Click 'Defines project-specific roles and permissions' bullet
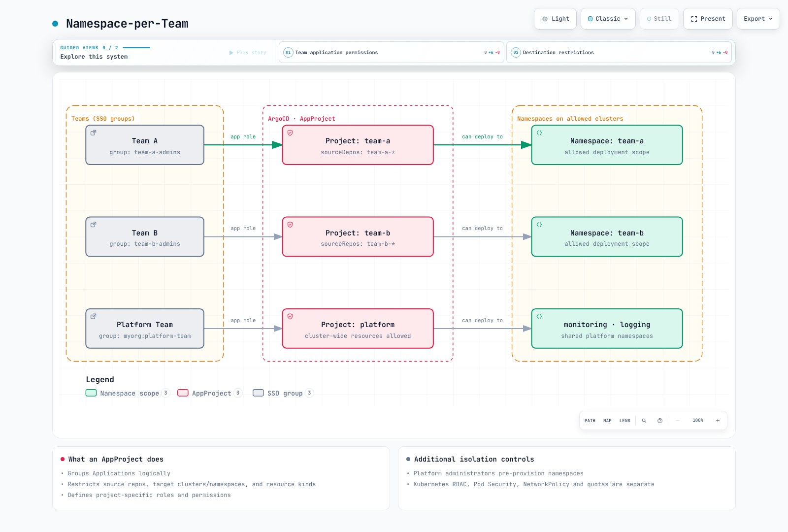This screenshot has height=532, width=788. pyautogui.click(x=149, y=495)
